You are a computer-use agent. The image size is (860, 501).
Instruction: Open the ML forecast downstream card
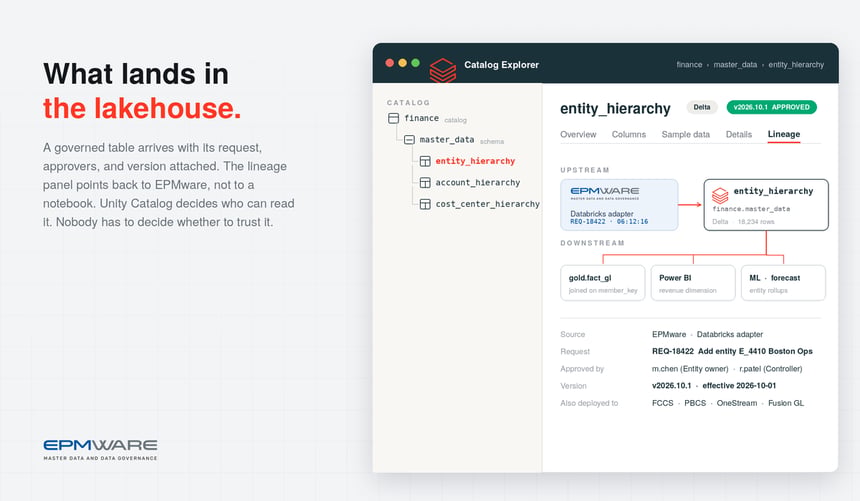tap(783, 283)
